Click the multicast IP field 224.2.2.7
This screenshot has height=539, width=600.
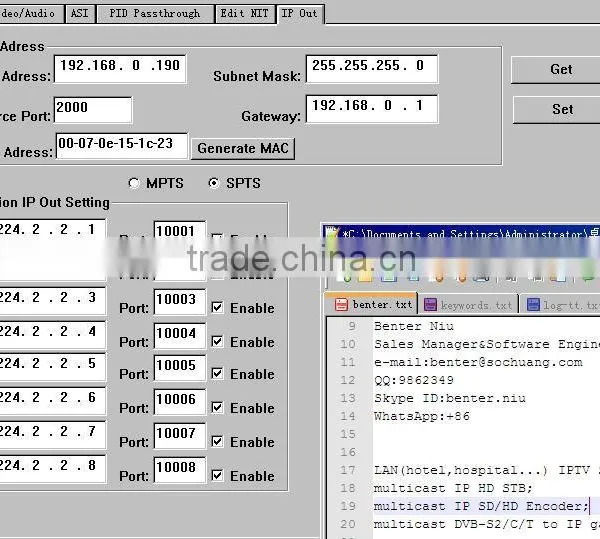pyautogui.click(x=52, y=435)
